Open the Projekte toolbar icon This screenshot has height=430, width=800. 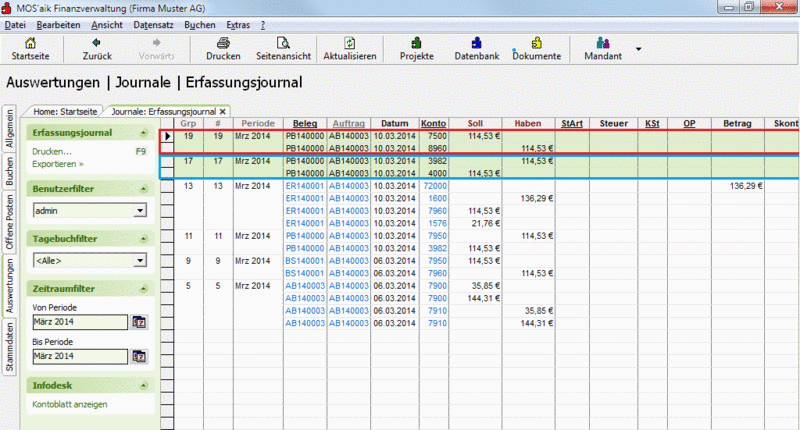coord(416,43)
